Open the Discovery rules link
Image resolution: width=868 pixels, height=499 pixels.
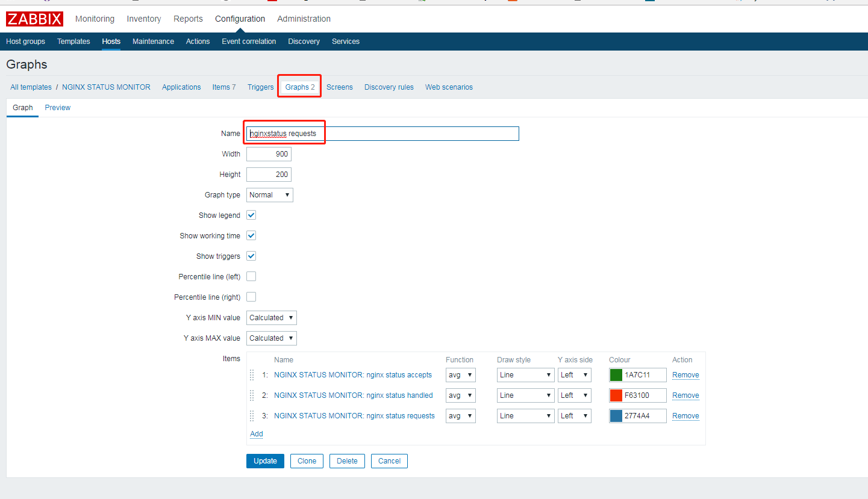click(389, 87)
